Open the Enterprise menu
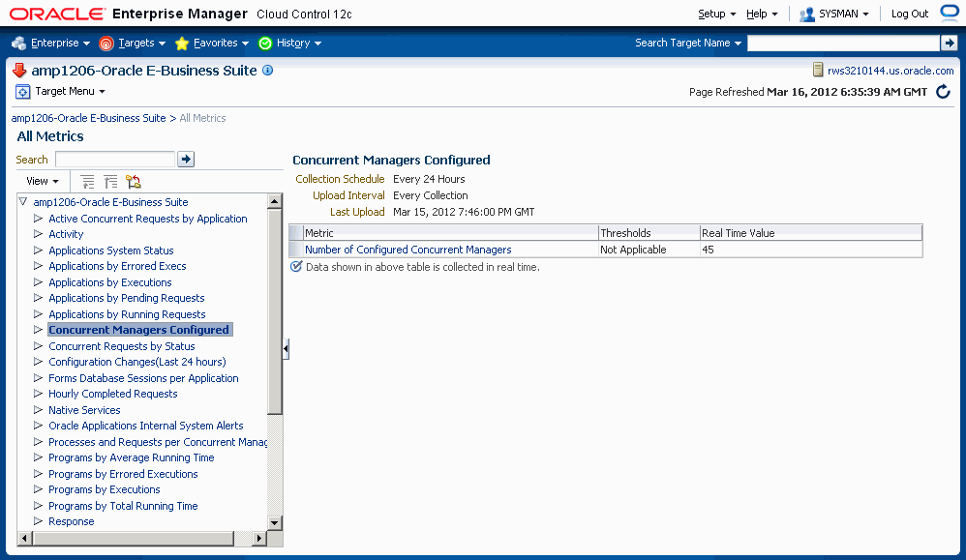The width and height of the screenshot is (966, 560). point(60,44)
